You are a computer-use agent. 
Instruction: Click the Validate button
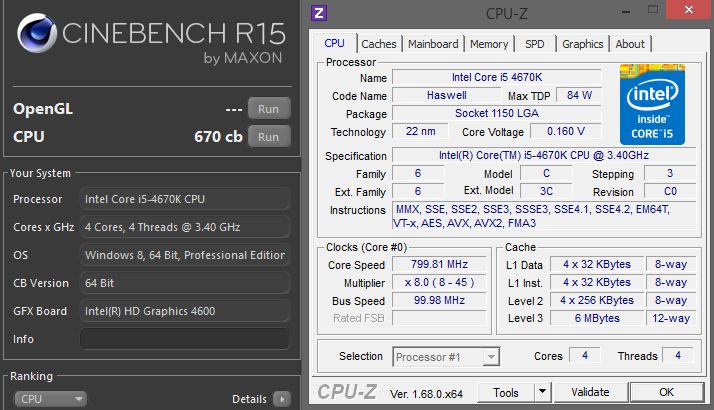590,392
